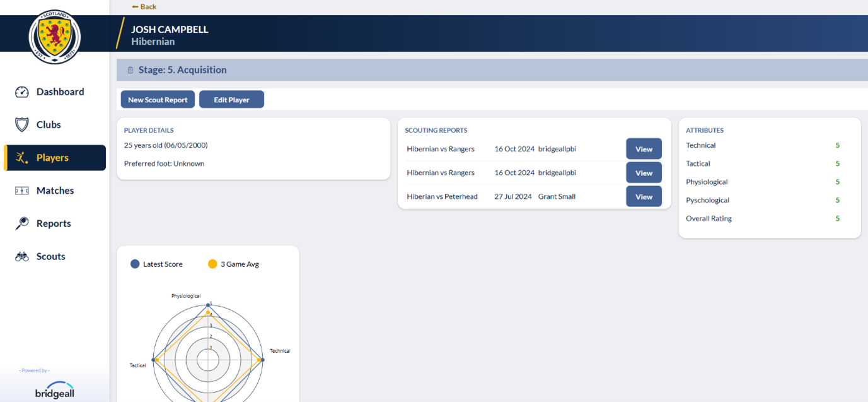The width and height of the screenshot is (868, 402).
Task: Click the Dashboard gauge icon
Action: [22, 92]
